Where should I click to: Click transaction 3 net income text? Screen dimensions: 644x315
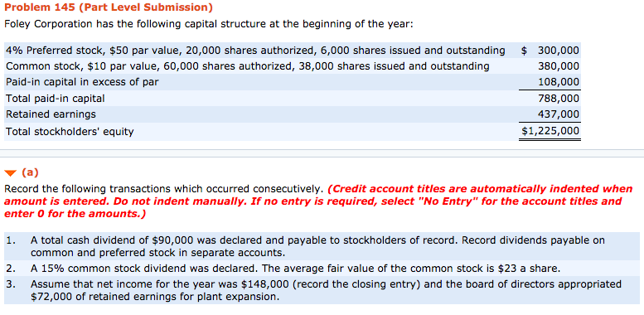[x=326, y=290]
